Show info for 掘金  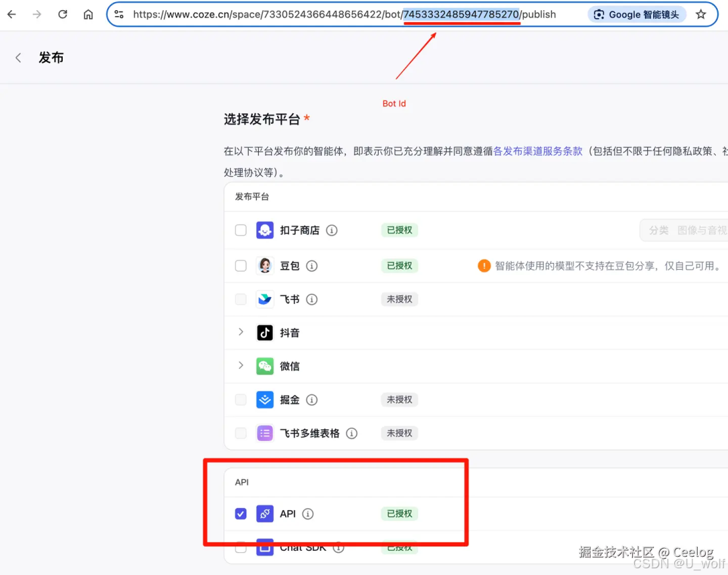[311, 400]
